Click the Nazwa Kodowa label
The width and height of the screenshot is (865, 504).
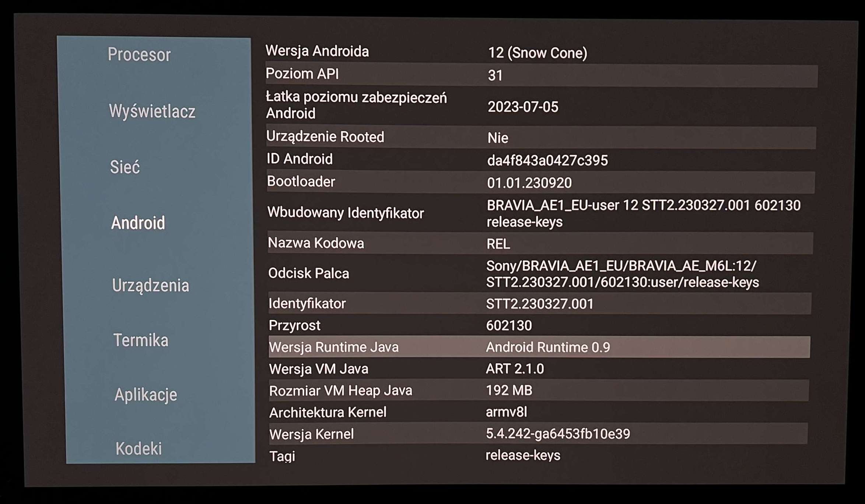316,243
